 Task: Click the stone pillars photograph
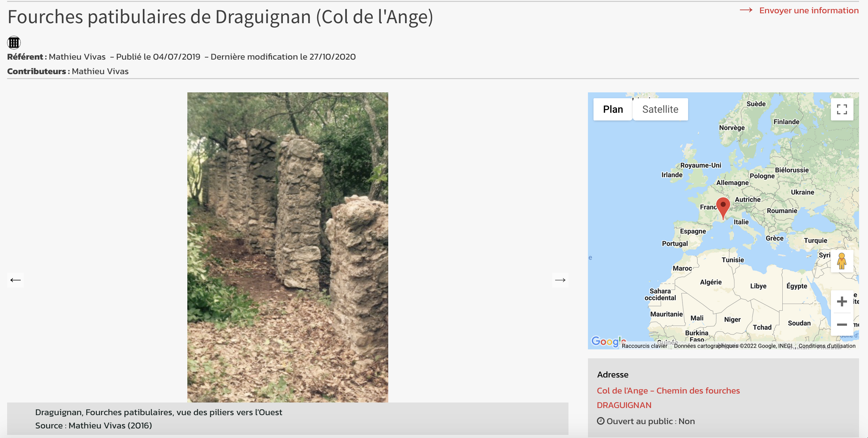point(287,247)
